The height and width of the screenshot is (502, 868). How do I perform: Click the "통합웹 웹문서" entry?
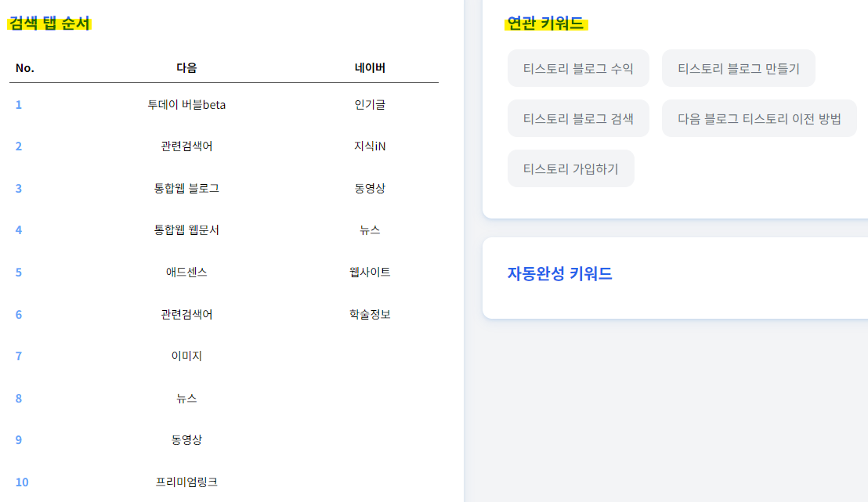pyautogui.click(x=188, y=230)
